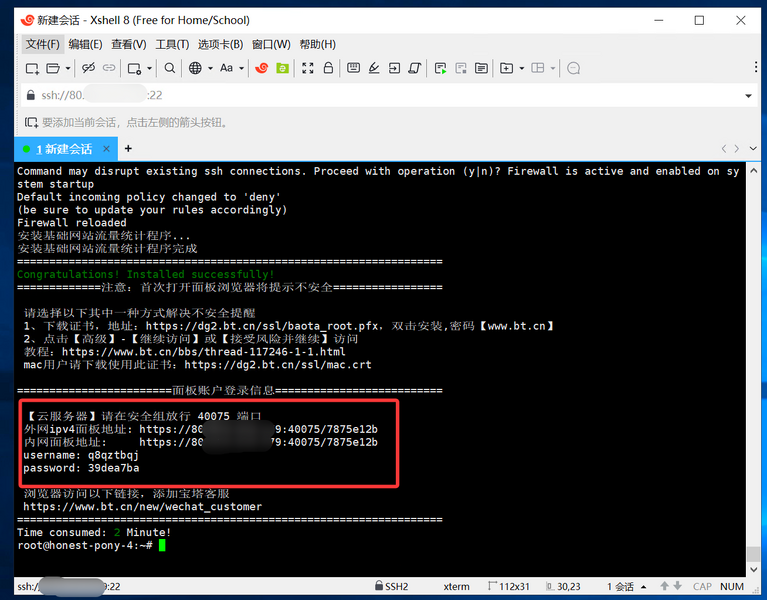Click the New Session toolbar icon
The height and width of the screenshot is (600, 767).
coord(32,68)
